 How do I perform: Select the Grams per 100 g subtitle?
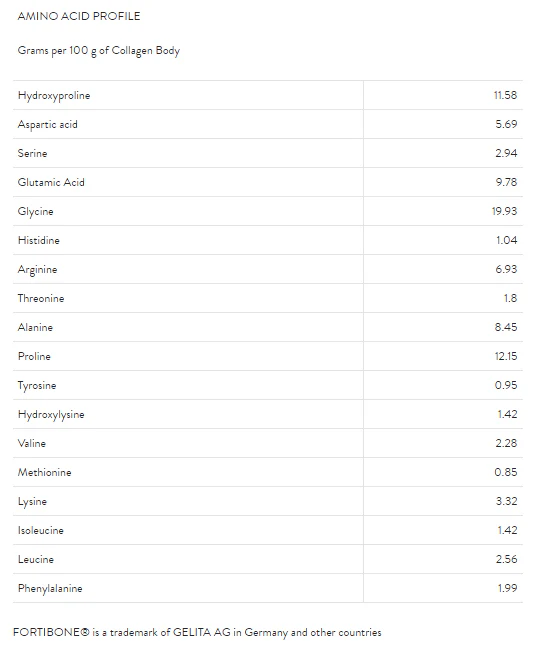[99, 50]
